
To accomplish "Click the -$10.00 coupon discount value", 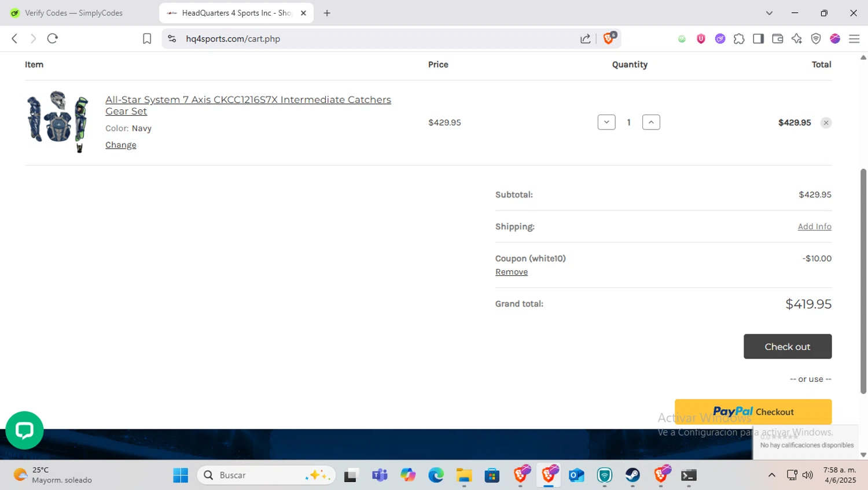I will (817, 258).
